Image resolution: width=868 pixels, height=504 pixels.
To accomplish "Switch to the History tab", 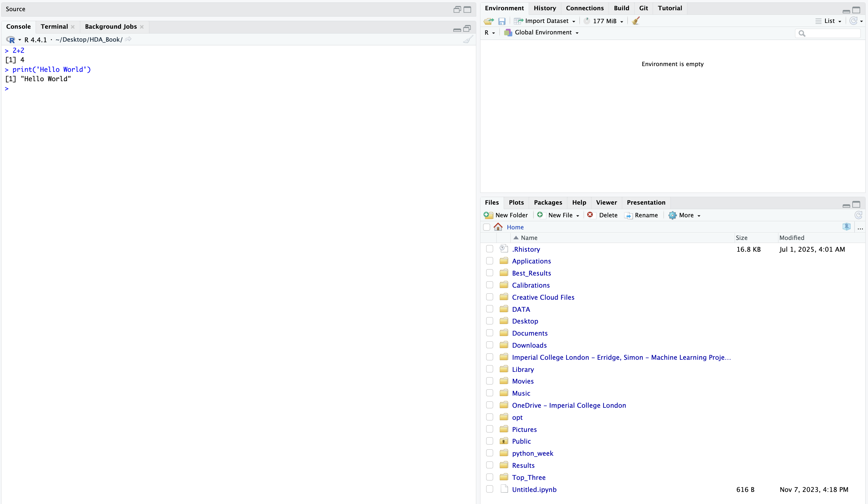I will tap(545, 8).
